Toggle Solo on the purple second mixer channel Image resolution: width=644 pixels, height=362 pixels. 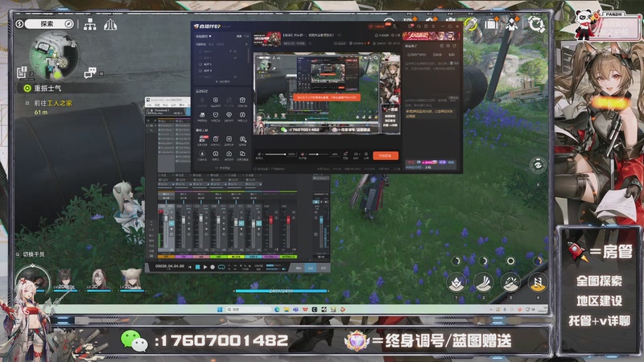189,218
